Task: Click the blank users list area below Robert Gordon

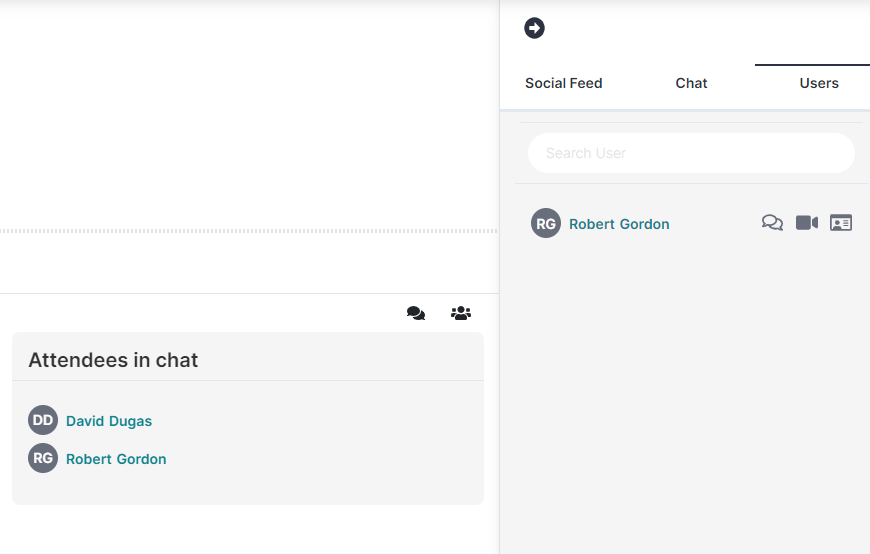Action: click(685, 389)
